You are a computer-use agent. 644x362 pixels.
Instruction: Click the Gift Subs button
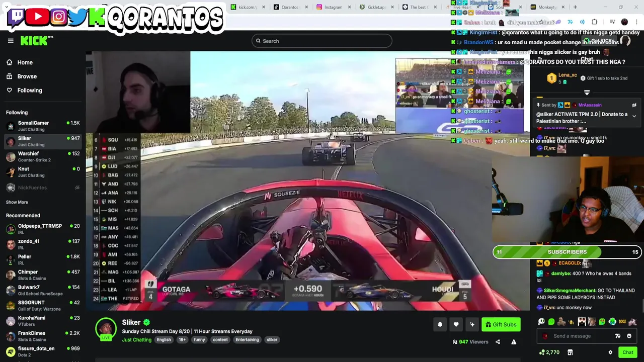[501, 325]
